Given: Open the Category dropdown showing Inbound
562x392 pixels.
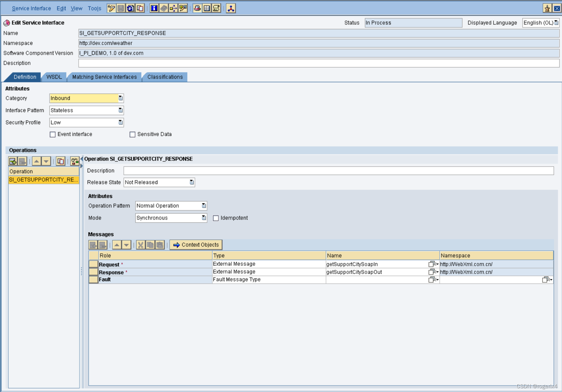Looking at the screenshot, I should [x=120, y=98].
